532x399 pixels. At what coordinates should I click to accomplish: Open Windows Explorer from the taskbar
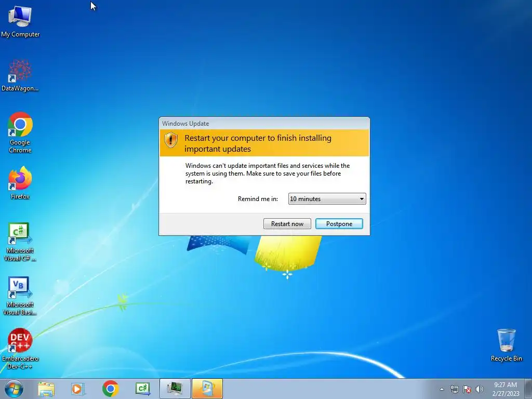click(46, 389)
